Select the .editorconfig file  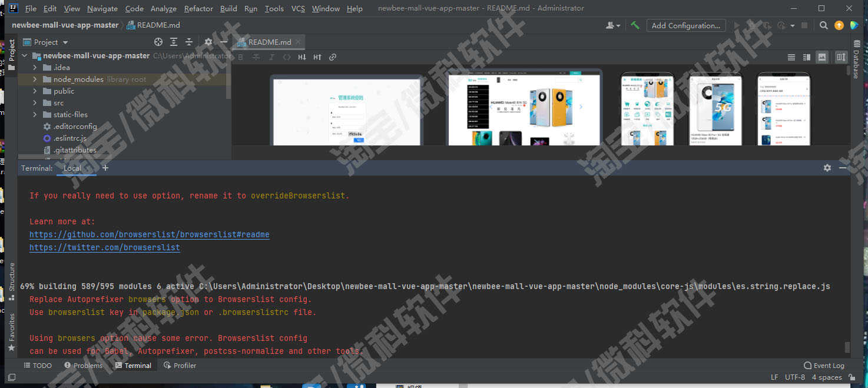tap(75, 126)
